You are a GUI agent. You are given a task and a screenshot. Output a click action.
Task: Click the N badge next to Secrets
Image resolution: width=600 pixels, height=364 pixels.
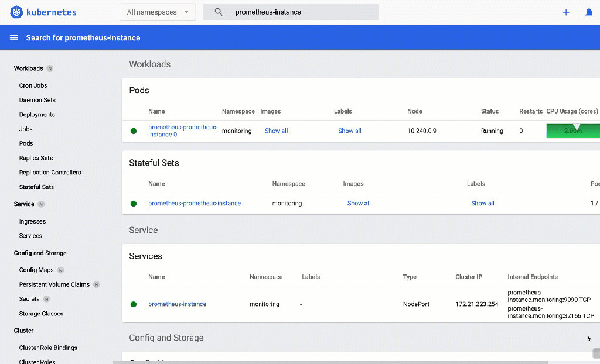pyautogui.click(x=46, y=299)
